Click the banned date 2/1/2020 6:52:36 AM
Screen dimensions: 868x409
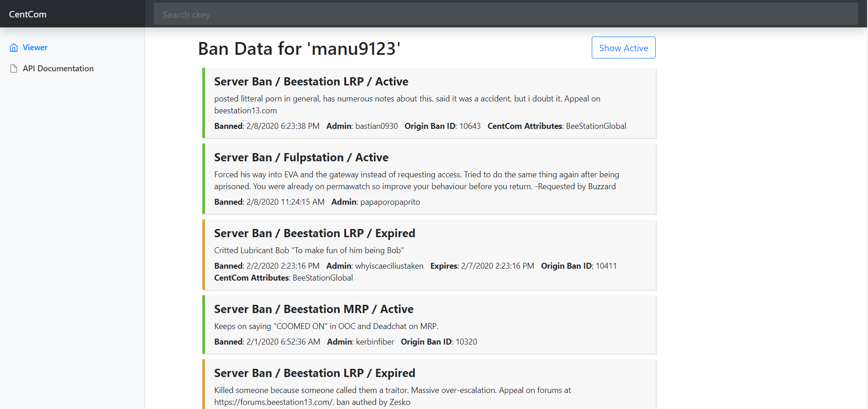(283, 342)
